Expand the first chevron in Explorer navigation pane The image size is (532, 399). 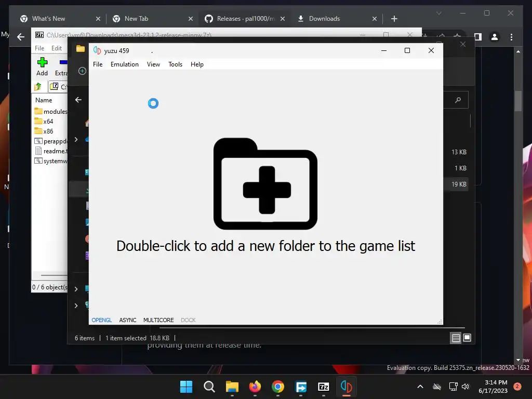pyautogui.click(x=76, y=140)
